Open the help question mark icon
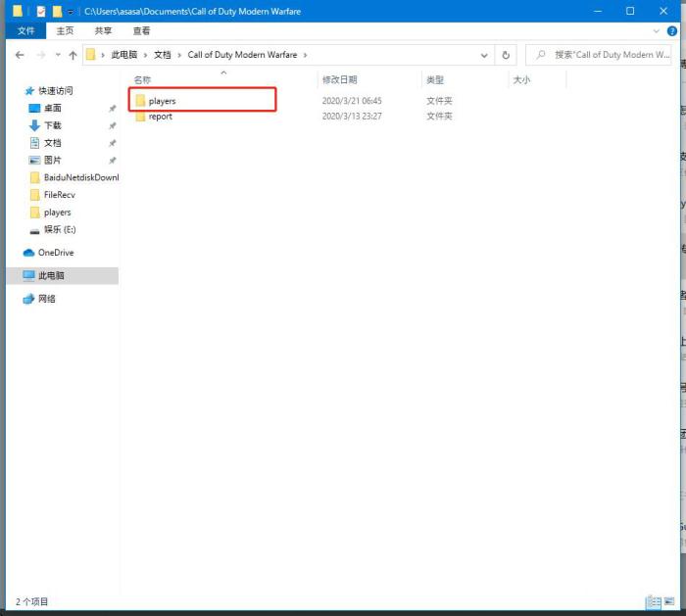The width and height of the screenshot is (686, 616). click(671, 30)
